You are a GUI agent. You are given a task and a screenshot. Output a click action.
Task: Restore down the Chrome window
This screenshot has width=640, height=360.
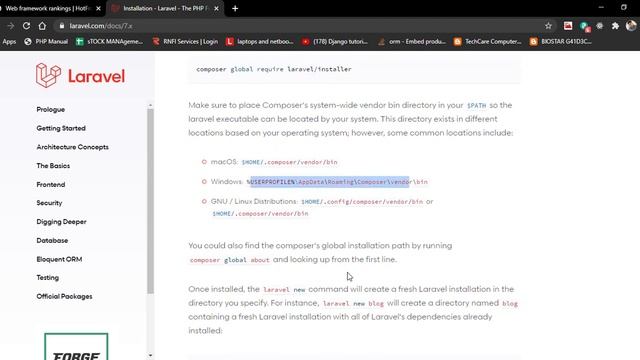tap(624, 7)
